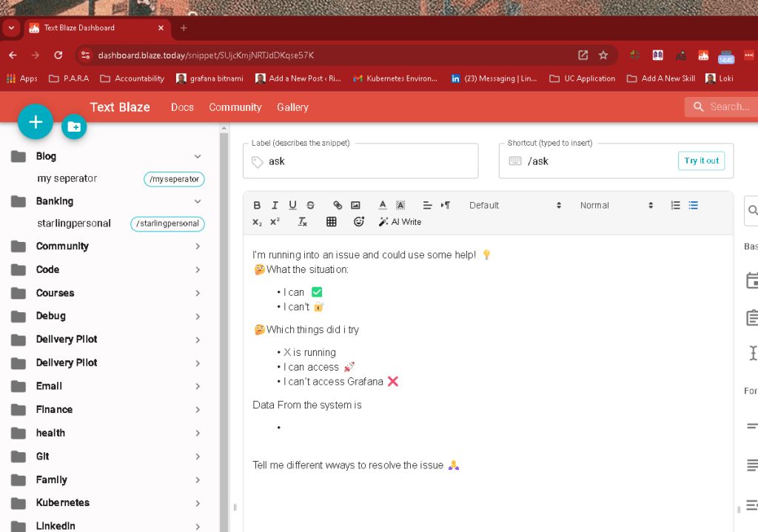Click the Try it out button
This screenshot has height=532, width=758.
[702, 161]
